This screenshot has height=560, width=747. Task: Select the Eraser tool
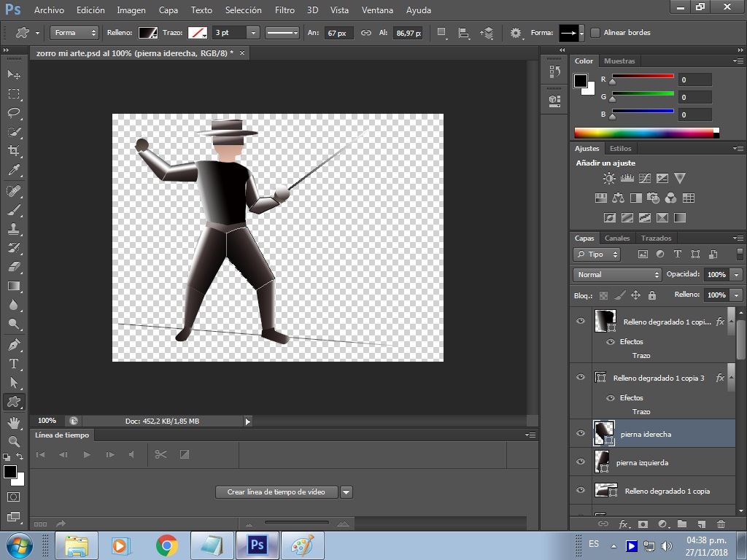click(14, 267)
